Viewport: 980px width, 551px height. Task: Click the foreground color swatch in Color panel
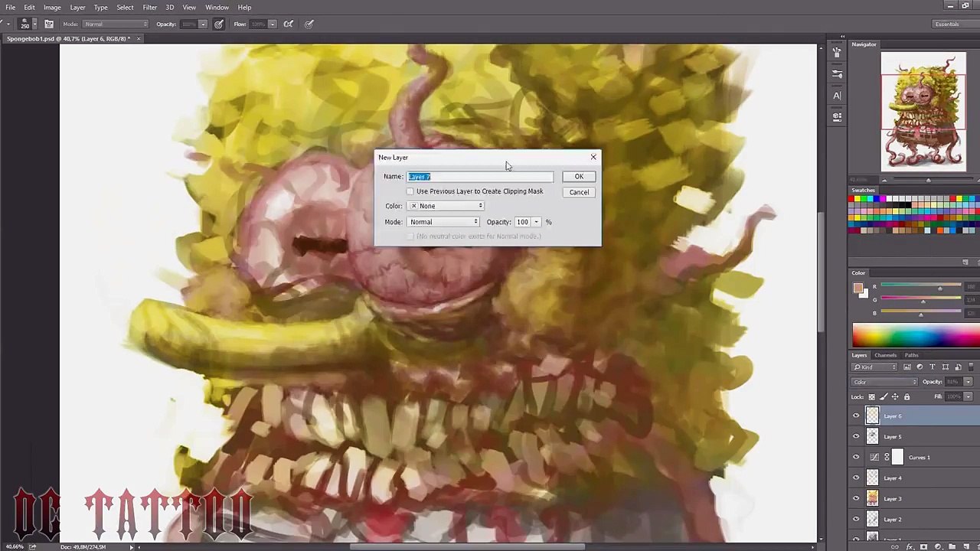[857, 288]
